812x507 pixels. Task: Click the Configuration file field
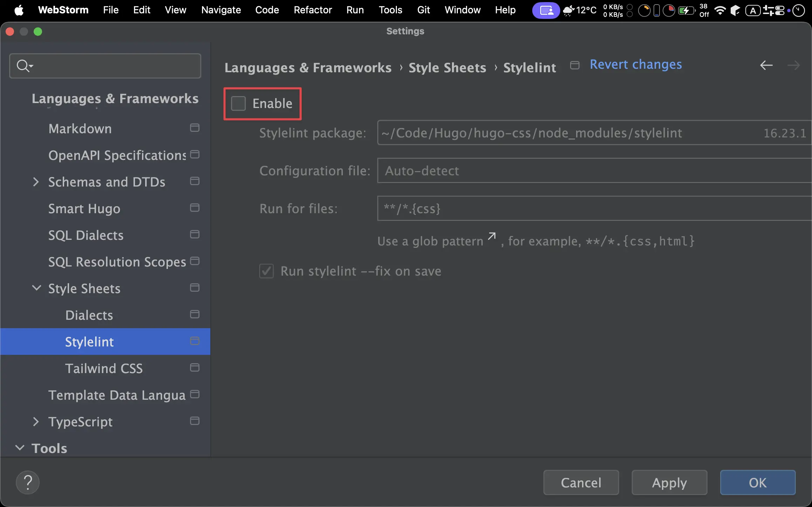[594, 171]
